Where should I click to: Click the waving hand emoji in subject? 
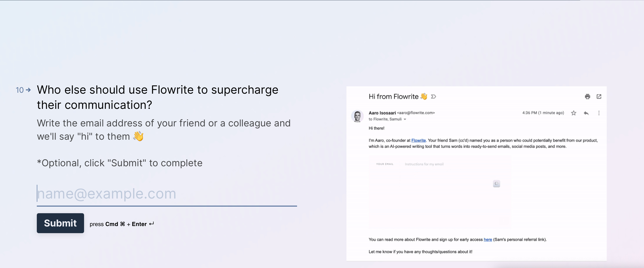point(424,97)
